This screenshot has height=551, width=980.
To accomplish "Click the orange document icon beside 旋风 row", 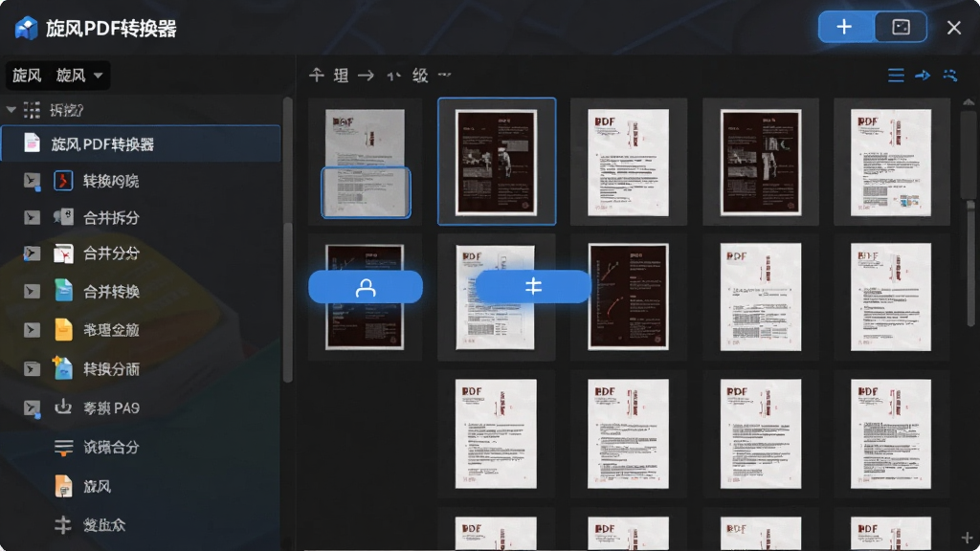I will [x=63, y=485].
